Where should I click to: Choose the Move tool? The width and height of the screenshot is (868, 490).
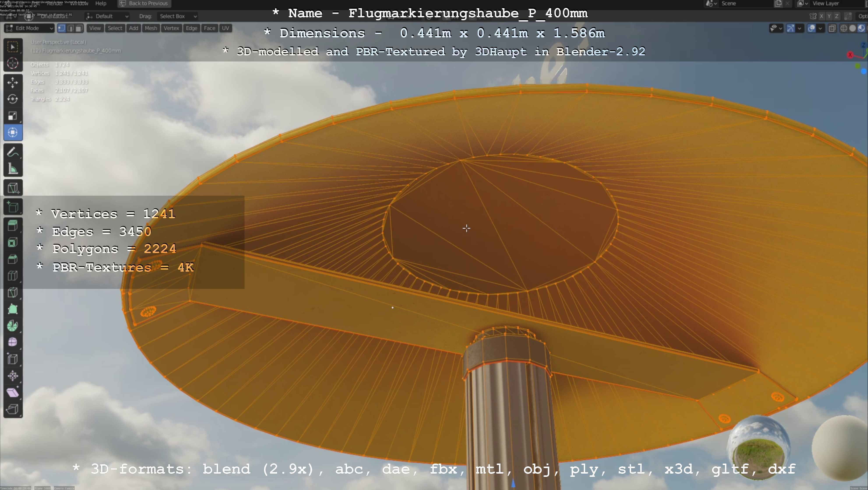coord(13,83)
